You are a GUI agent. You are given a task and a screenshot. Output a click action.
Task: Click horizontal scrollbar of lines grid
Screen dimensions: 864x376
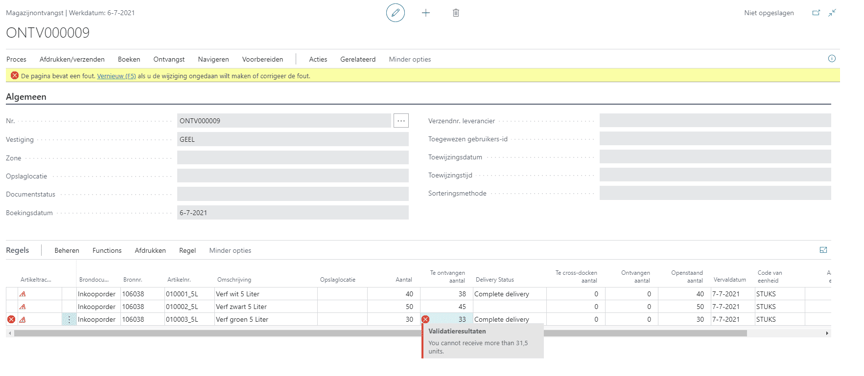[380, 333]
